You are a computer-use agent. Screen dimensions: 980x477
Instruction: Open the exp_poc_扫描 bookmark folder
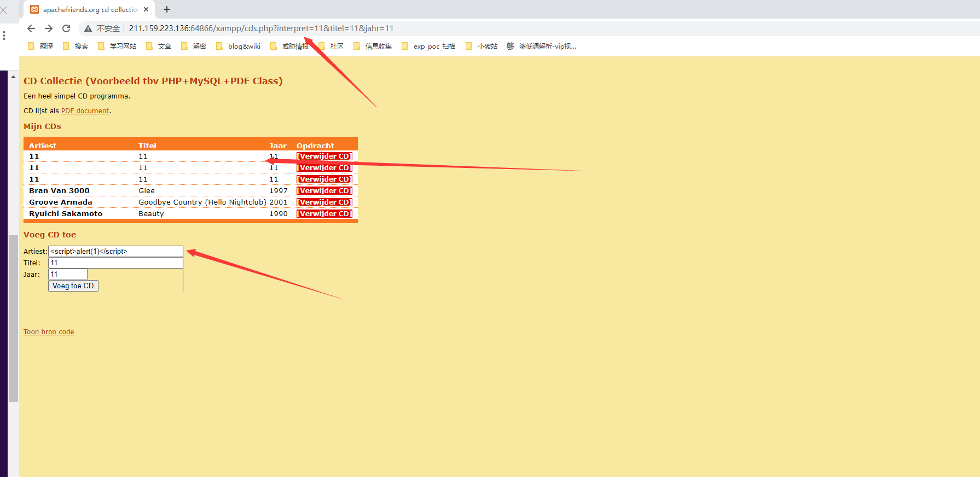(x=428, y=46)
